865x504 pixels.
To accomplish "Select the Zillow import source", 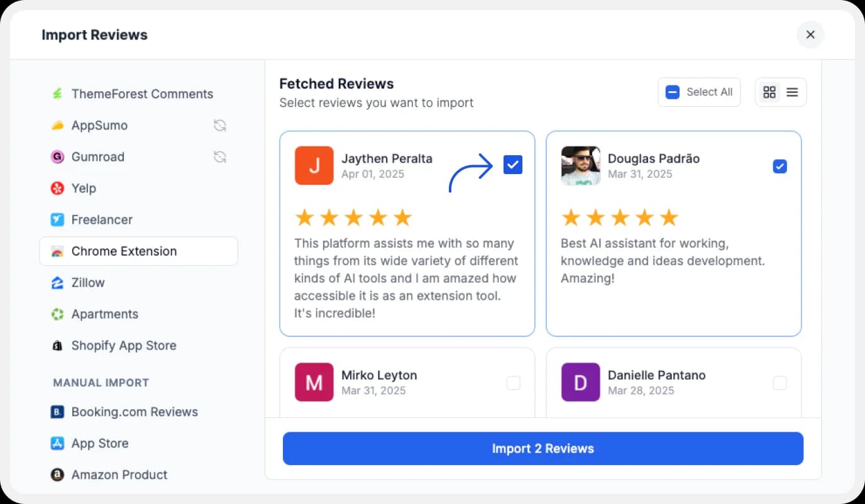I will click(88, 282).
